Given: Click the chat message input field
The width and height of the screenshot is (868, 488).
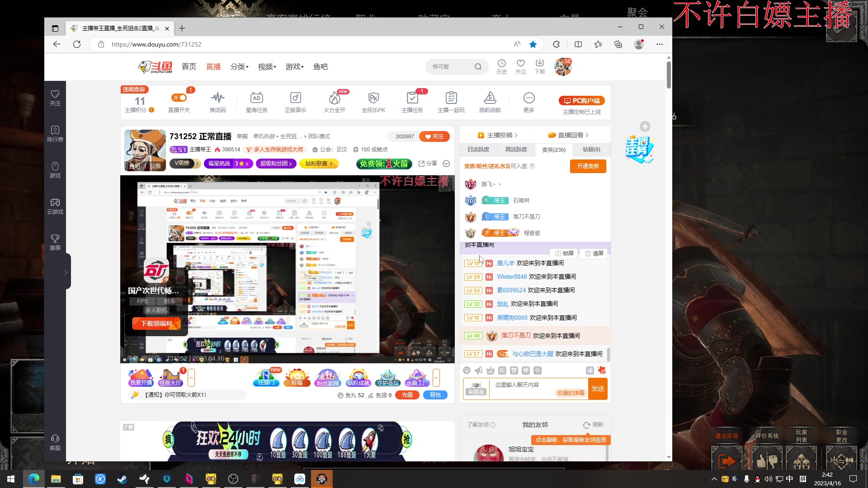Looking at the screenshot, I should (524, 385).
